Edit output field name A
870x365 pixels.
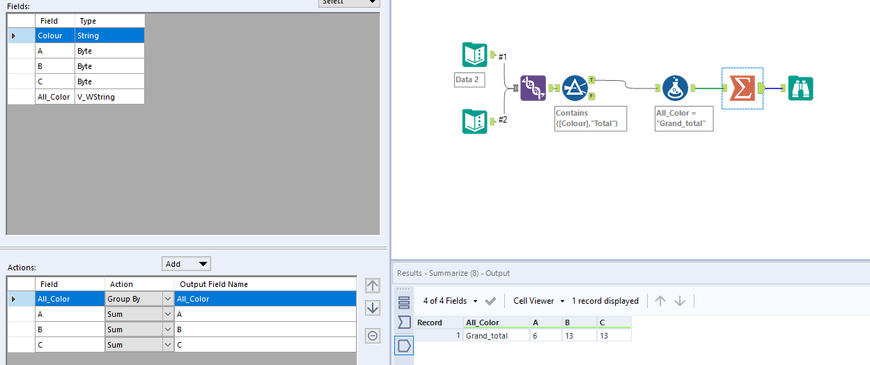click(265, 314)
